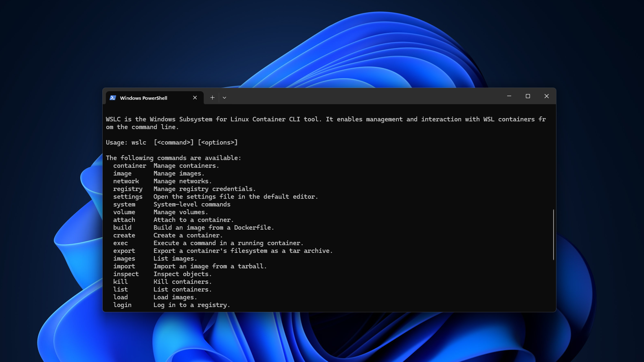The height and width of the screenshot is (362, 644).
Task: Maximize the terminal window
Action: 528,96
